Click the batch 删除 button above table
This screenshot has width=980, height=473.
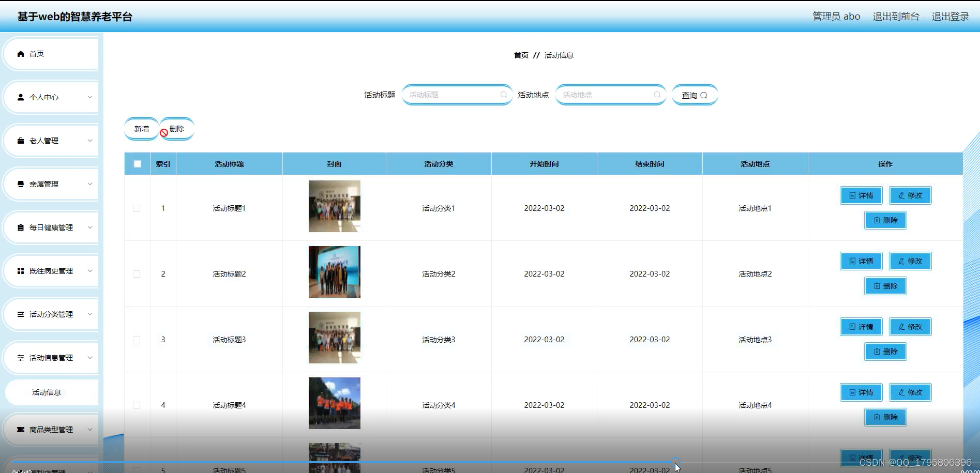pos(177,129)
